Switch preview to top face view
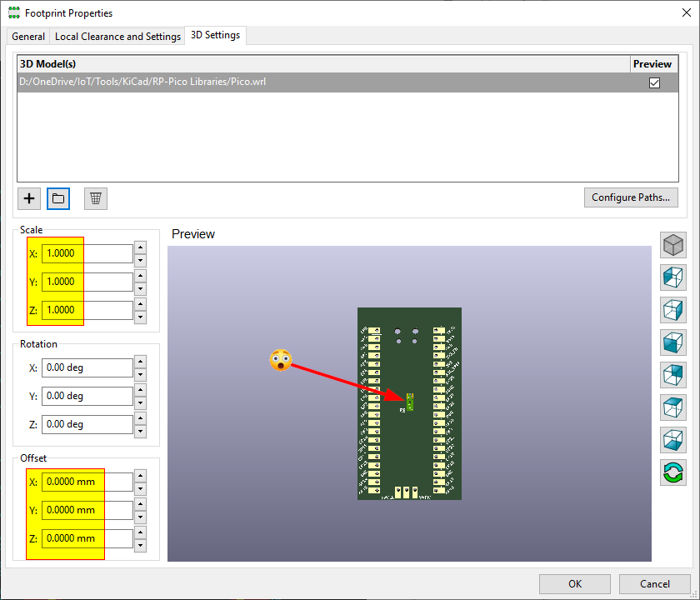The height and width of the screenshot is (600, 700). click(672, 407)
